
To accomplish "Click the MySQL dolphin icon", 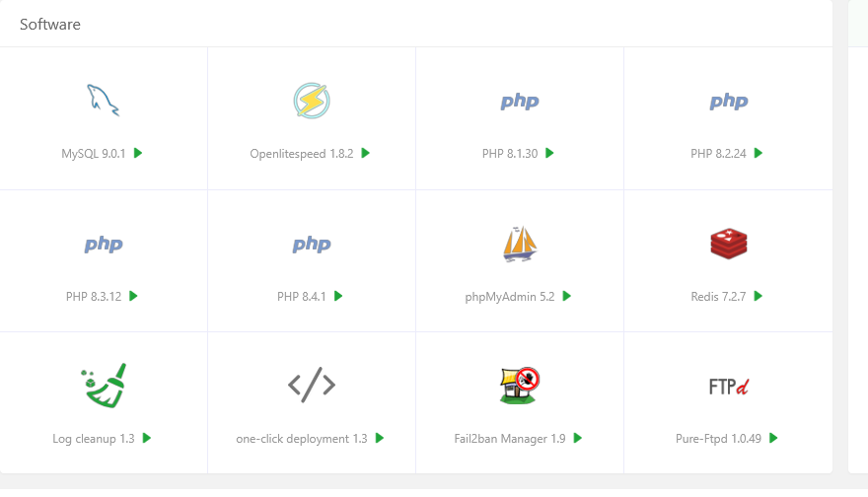I will pyautogui.click(x=104, y=101).
